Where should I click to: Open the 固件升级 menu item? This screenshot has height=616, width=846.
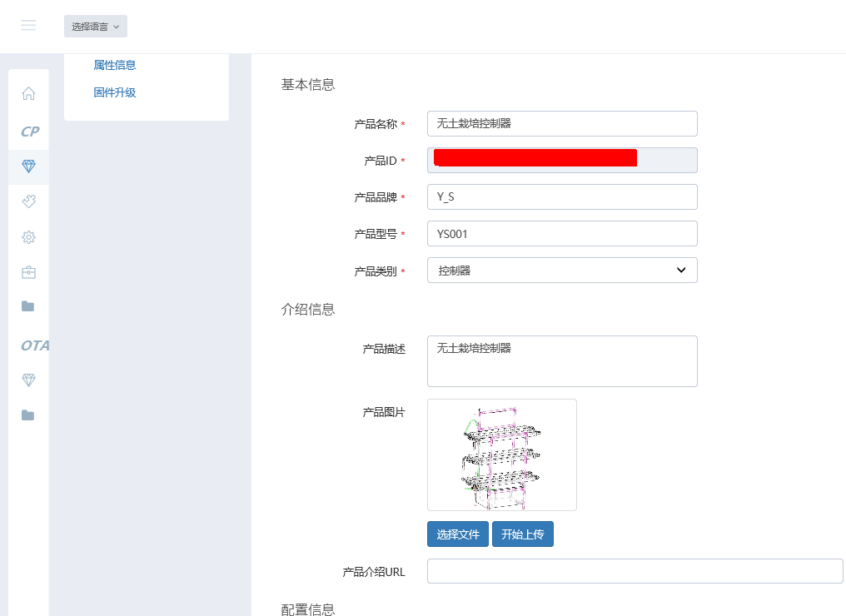click(x=115, y=92)
